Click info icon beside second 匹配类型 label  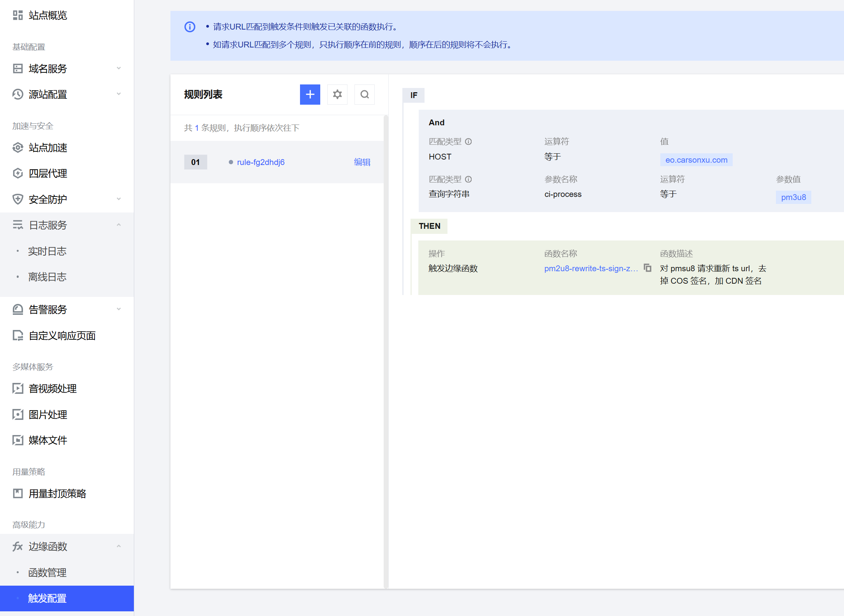click(468, 179)
